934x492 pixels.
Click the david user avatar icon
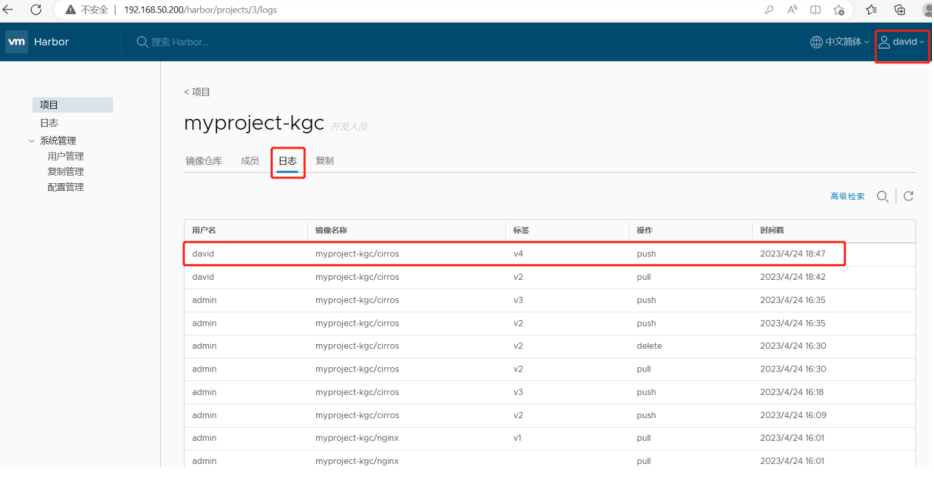[884, 42]
